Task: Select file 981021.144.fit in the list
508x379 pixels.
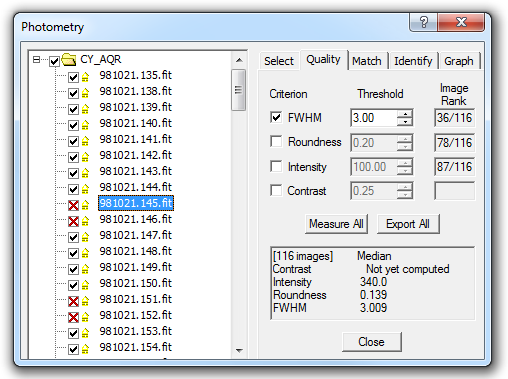Action: pyautogui.click(x=135, y=187)
